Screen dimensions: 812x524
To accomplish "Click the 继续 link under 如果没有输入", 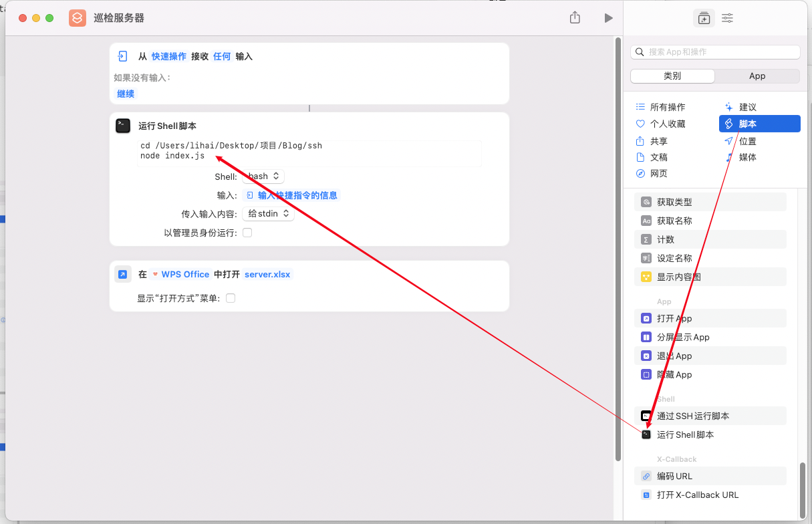I will [x=126, y=94].
